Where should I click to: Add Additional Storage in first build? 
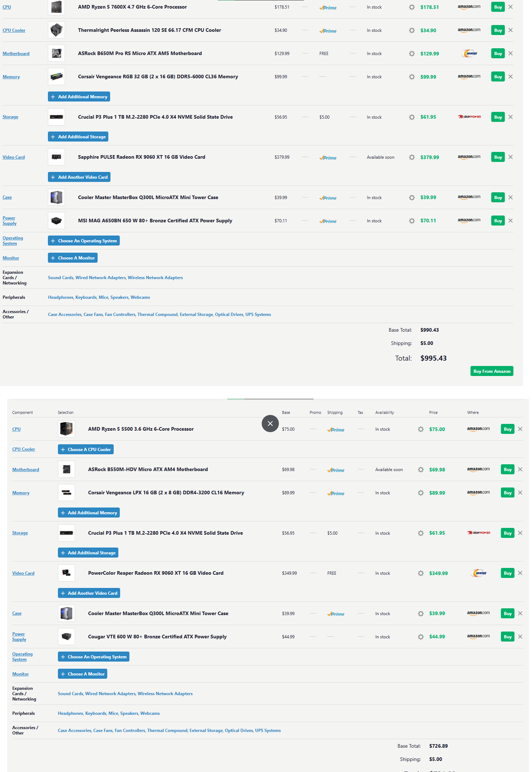[x=78, y=137]
